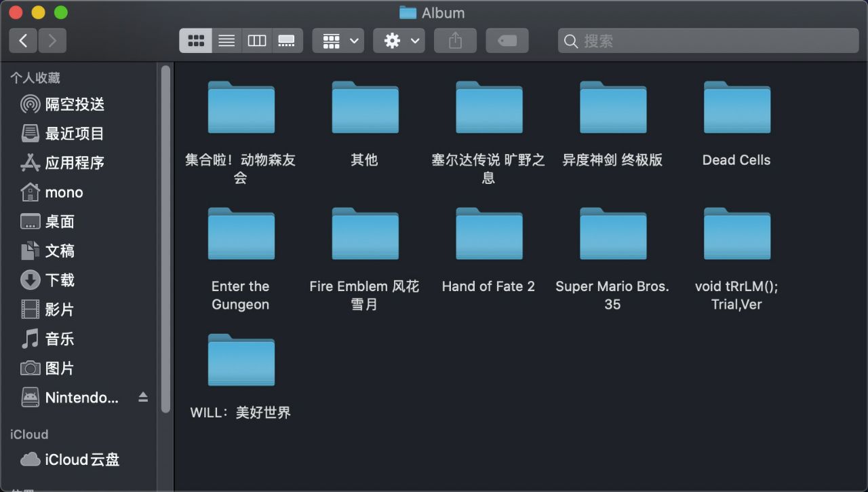868x492 pixels.
Task: Click the 个人收藏 sidebar section header
Action: tap(35, 78)
